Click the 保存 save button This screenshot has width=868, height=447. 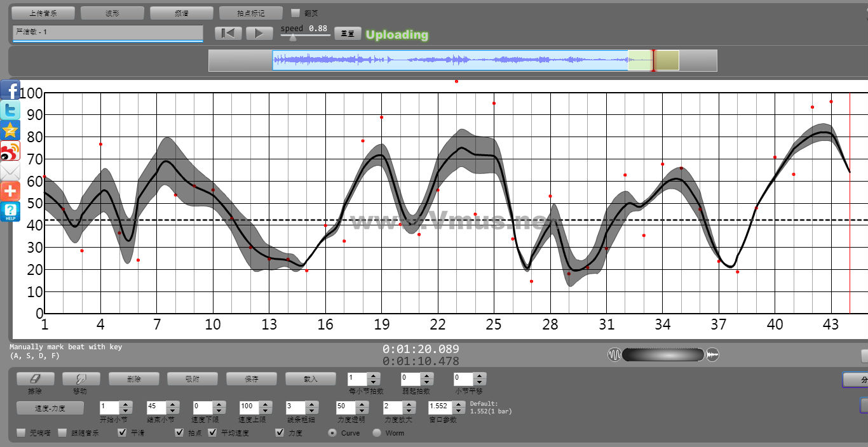click(x=252, y=379)
